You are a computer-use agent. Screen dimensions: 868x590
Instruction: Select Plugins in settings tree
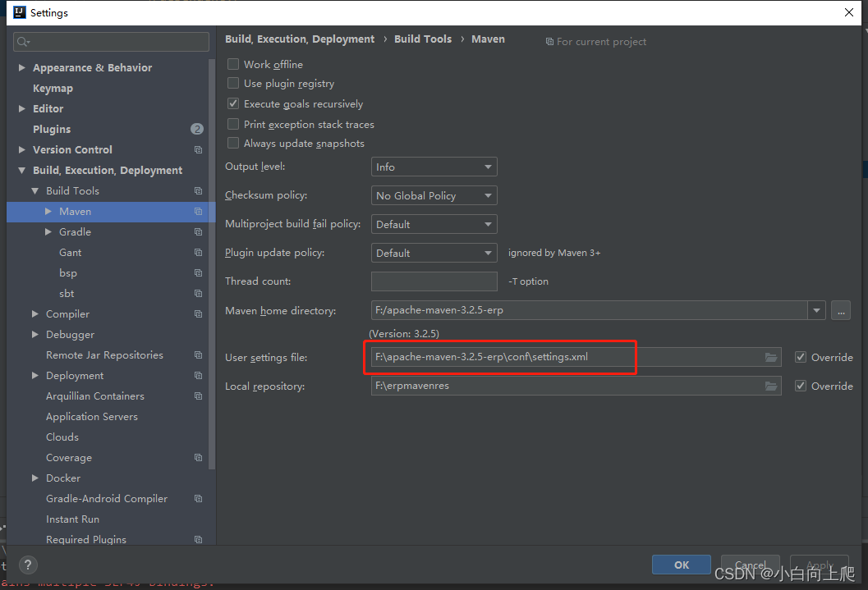click(52, 130)
